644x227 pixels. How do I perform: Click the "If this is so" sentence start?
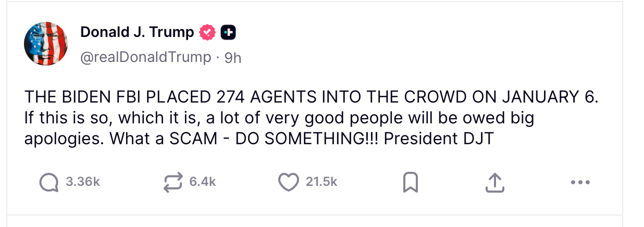[x=64, y=118]
